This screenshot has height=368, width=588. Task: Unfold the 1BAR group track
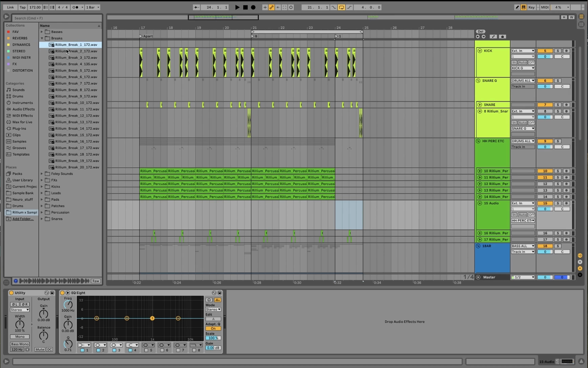[478, 246]
